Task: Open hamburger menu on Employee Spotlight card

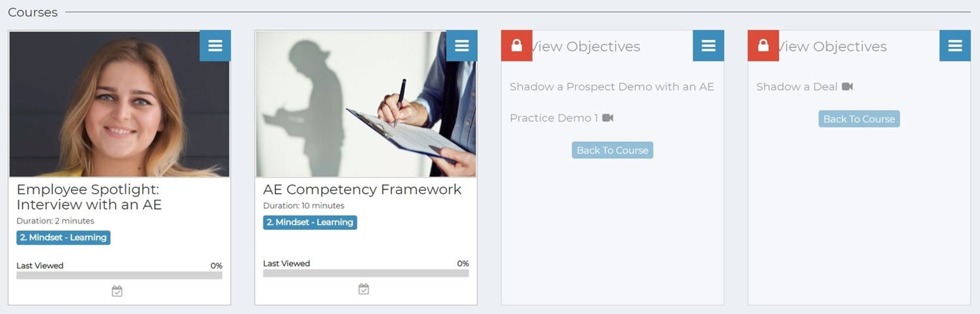Action: pyautogui.click(x=215, y=46)
